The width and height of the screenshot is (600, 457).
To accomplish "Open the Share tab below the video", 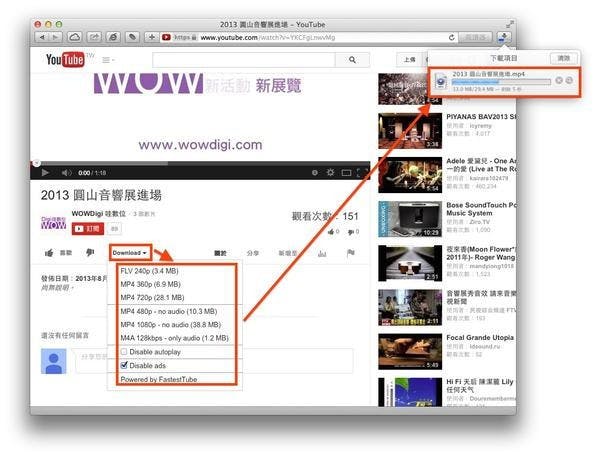I will coord(253,253).
